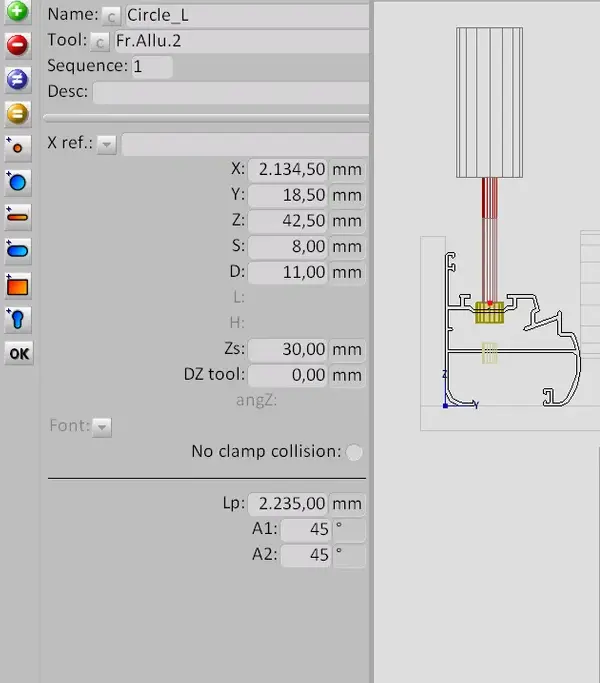Click the empty Desc field

tap(231, 93)
